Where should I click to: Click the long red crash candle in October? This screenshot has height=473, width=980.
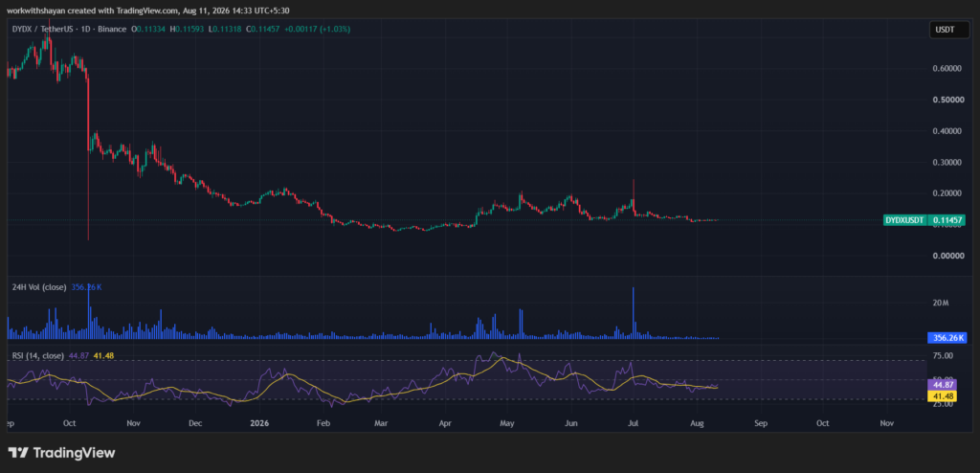(x=88, y=156)
